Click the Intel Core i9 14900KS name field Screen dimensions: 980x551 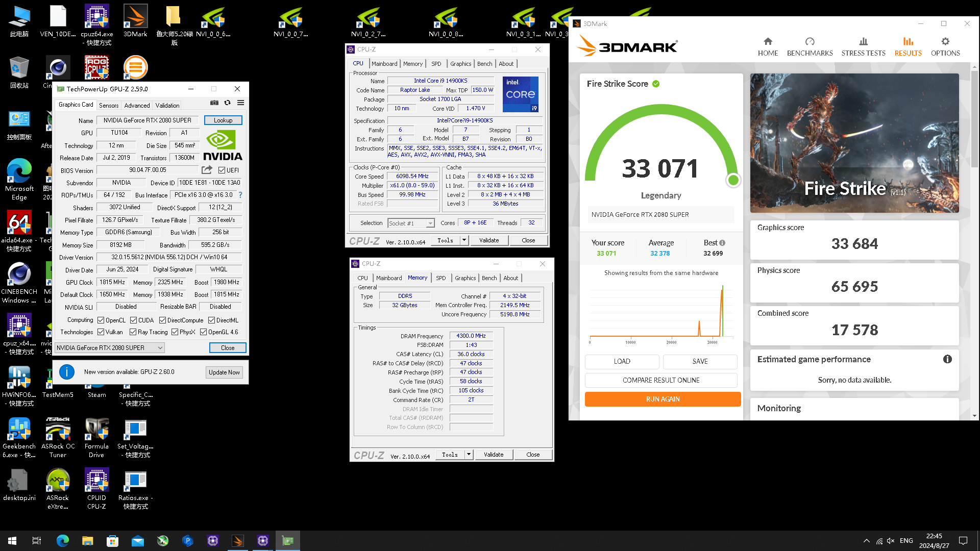pos(440,81)
